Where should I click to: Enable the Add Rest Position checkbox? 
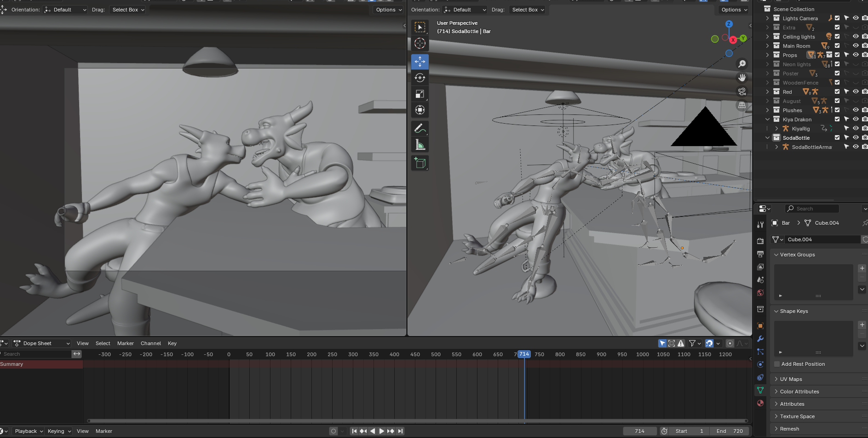[777, 364]
